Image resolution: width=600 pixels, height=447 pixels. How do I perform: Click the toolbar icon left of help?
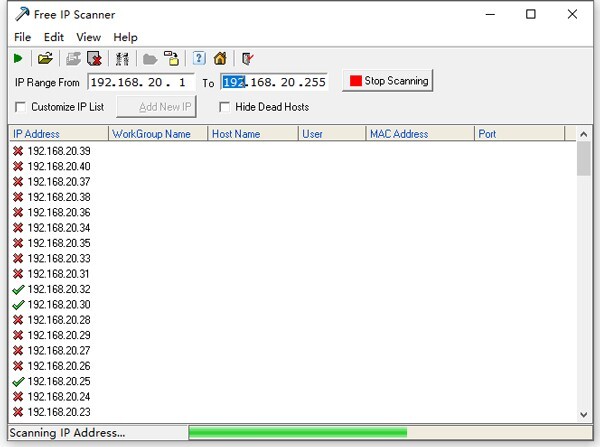point(172,58)
